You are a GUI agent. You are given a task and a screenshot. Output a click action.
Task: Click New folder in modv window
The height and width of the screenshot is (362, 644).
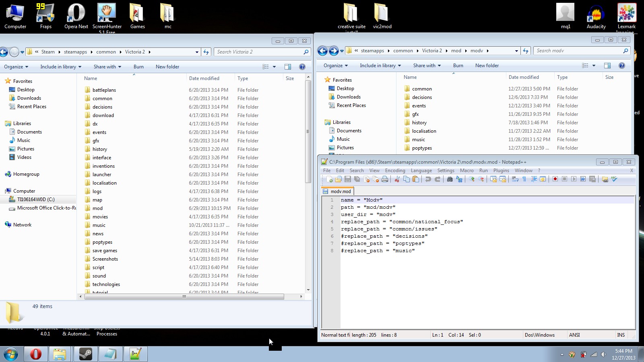(487, 66)
